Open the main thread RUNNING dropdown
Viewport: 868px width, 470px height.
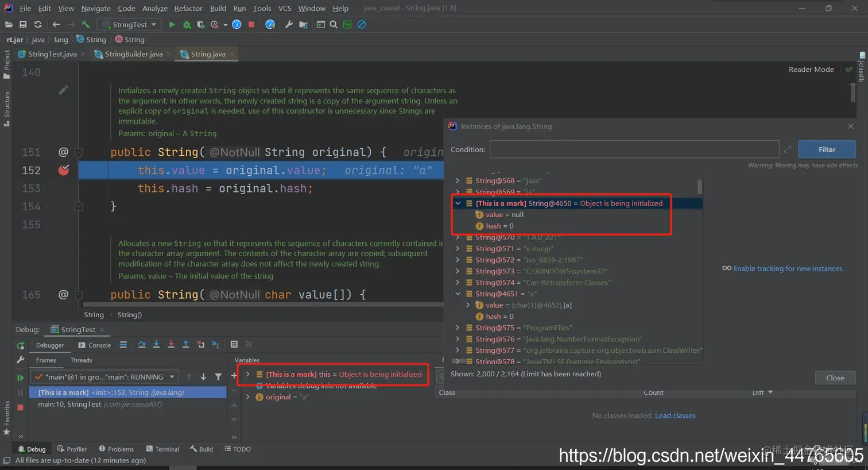tap(104, 377)
